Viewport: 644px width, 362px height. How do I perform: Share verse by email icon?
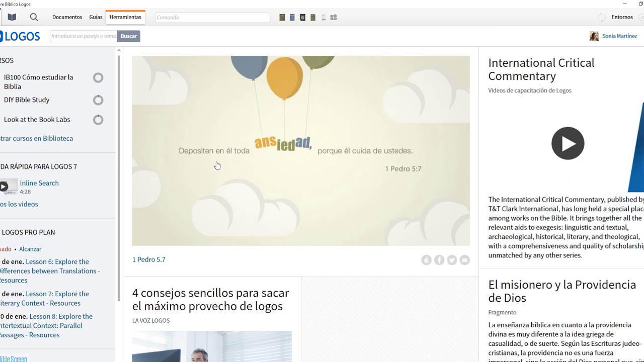[464, 260]
